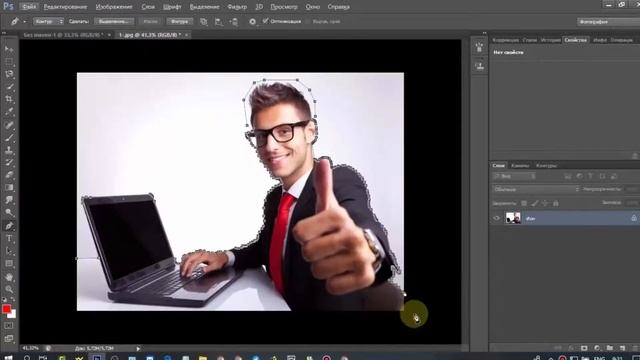Select the Dodge tool
The image size is (640, 360).
(x=9, y=212)
